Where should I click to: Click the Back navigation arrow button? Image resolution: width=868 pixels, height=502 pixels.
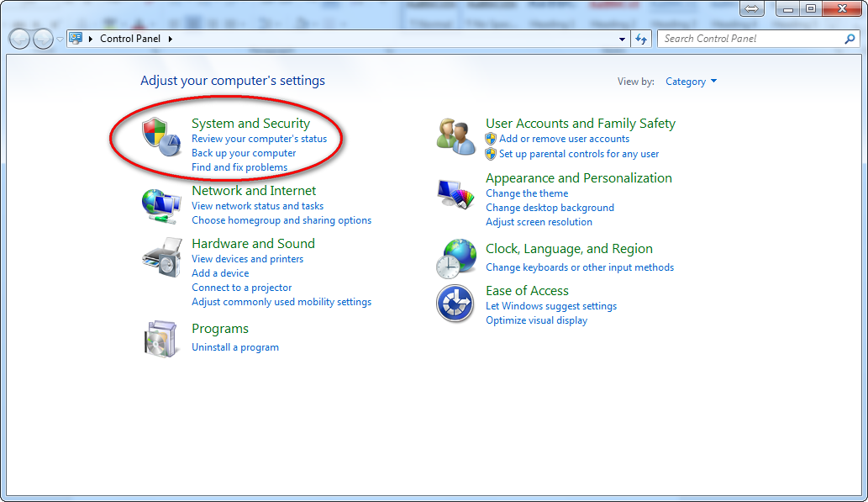19,39
